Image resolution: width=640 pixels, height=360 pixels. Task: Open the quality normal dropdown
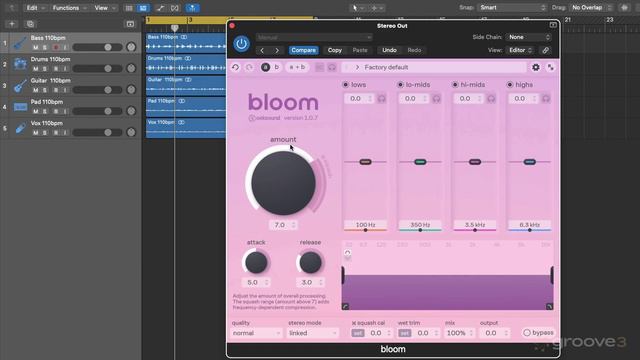256,333
